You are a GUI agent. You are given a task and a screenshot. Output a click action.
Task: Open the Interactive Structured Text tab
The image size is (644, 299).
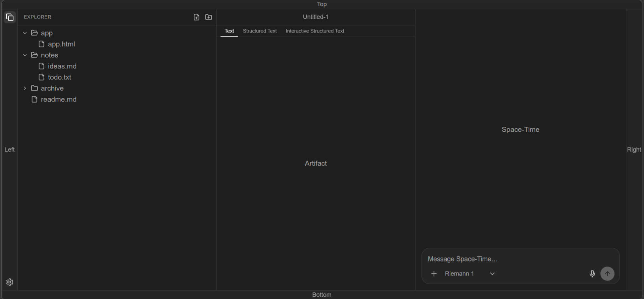tap(315, 31)
